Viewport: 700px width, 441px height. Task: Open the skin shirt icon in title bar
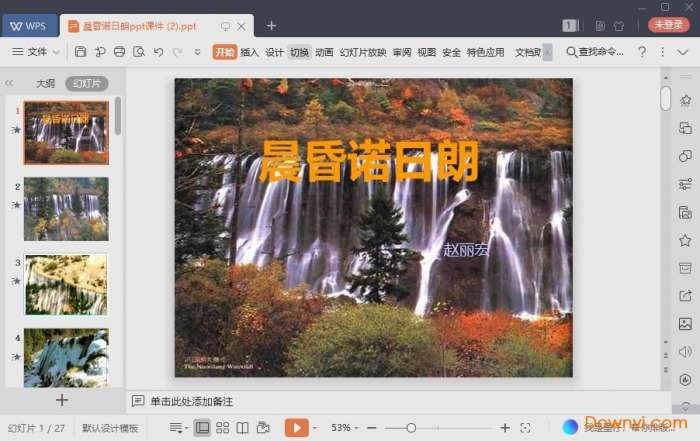tap(619, 26)
